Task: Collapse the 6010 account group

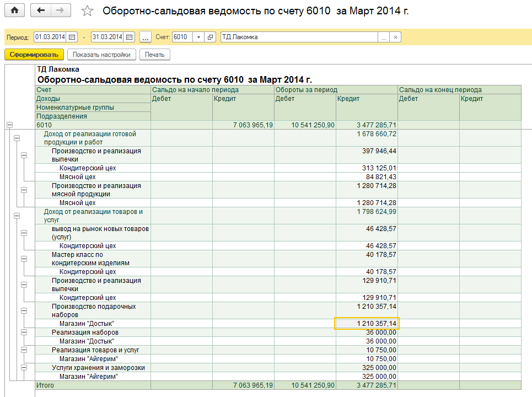Action: click(9, 125)
